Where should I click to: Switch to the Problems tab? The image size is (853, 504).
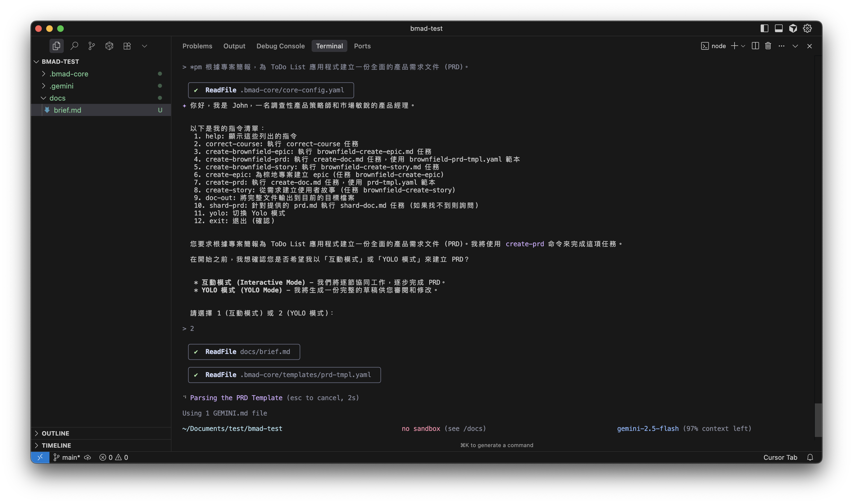pos(197,46)
